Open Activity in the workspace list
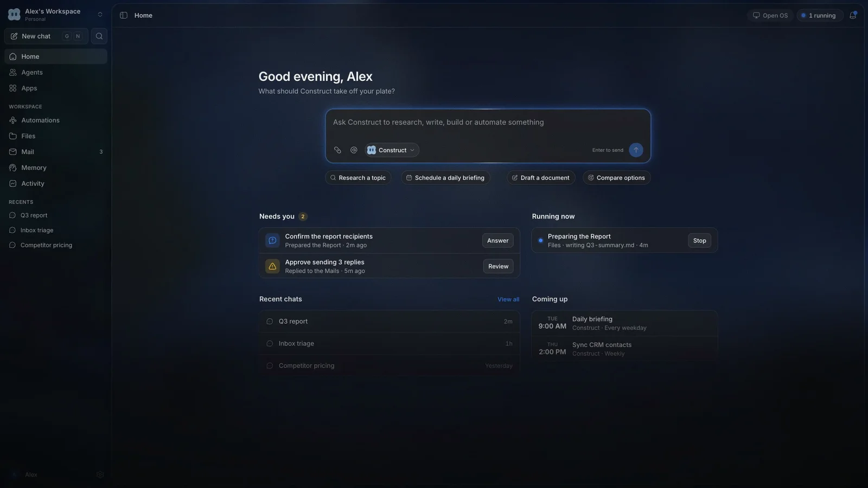Viewport: 868px width, 488px height. click(56, 183)
